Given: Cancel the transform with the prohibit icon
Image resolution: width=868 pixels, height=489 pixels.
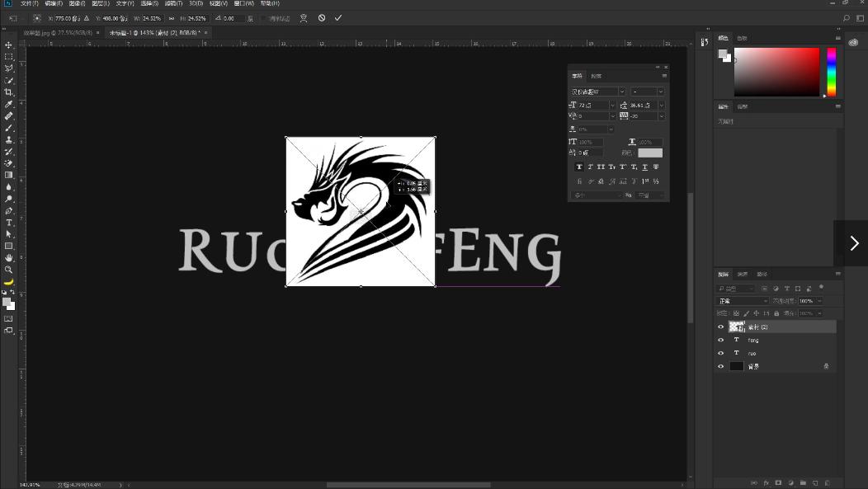Looking at the screenshot, I should (322, 18).
